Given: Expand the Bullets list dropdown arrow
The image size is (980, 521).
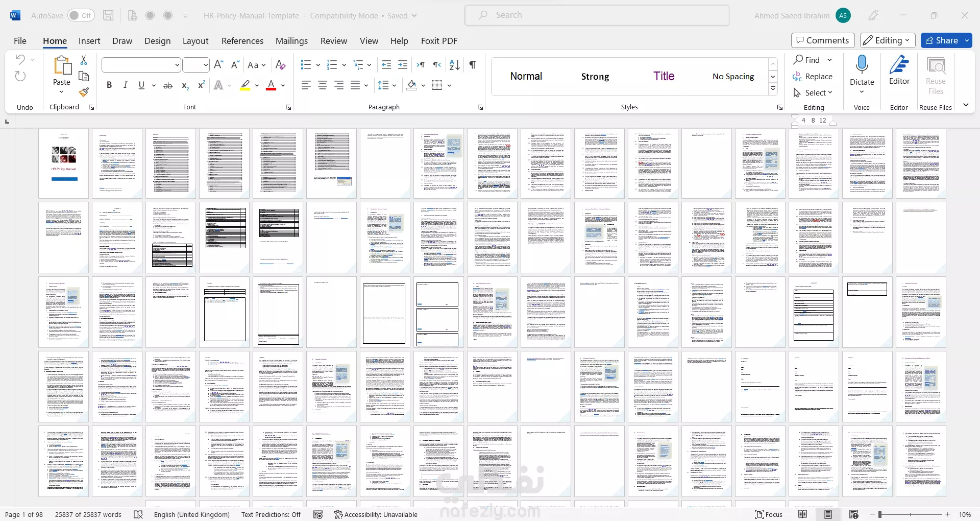Looking at the screenshot, I should click(x=318, y=65).
